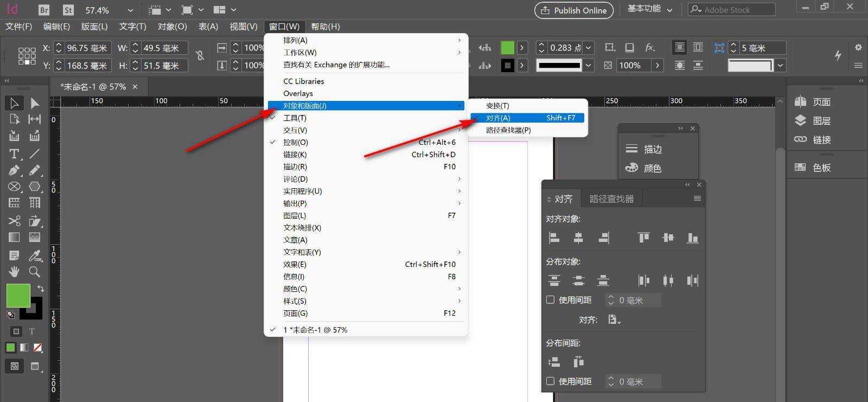
Task: Select the Pen tool
Action: pos(14,170)
